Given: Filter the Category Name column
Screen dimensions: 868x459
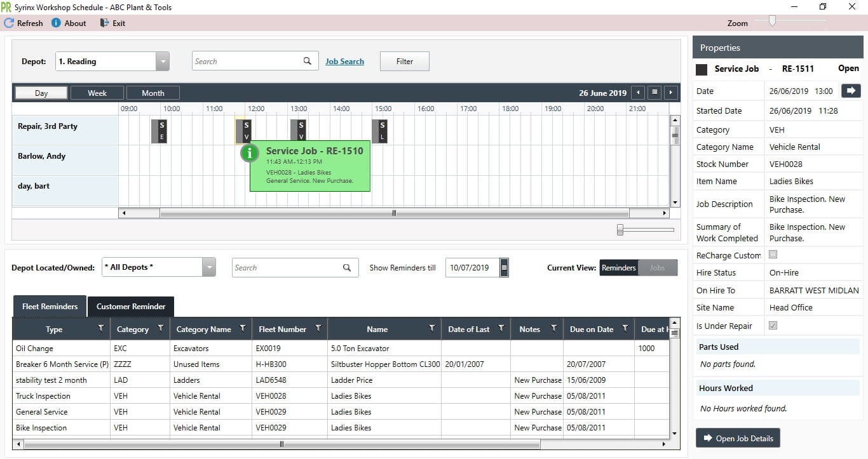Looking at the screenshot, I should click(242, 328).
